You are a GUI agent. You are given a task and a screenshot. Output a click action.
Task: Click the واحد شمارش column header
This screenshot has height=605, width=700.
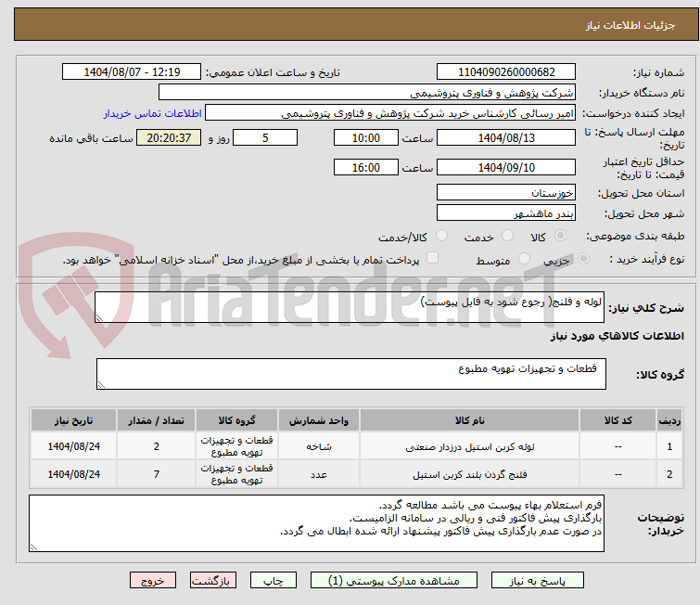point(319,420)
